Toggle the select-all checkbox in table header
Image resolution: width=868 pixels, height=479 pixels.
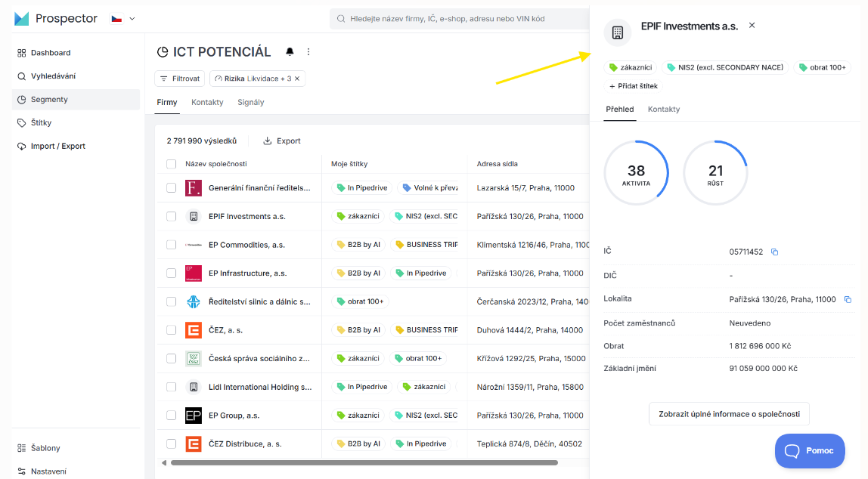tap(172, 164)
